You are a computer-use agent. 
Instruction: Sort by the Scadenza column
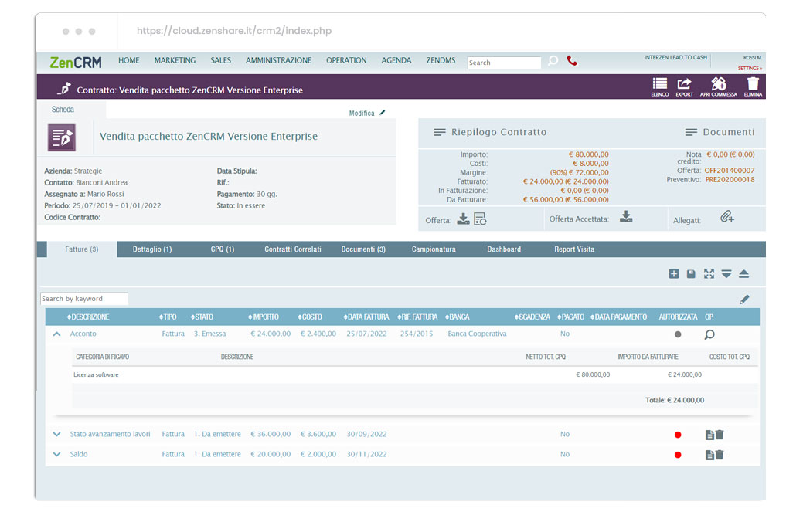point(532,317)
